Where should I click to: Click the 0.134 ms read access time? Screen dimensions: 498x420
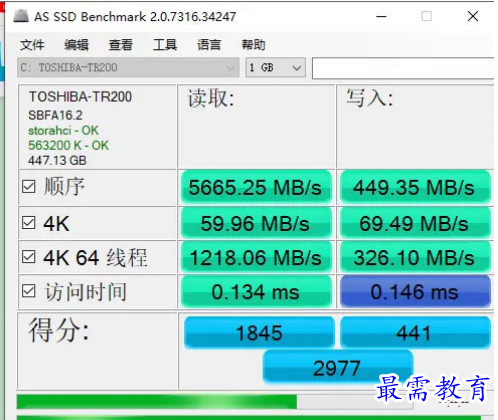[x=256, y=292]
